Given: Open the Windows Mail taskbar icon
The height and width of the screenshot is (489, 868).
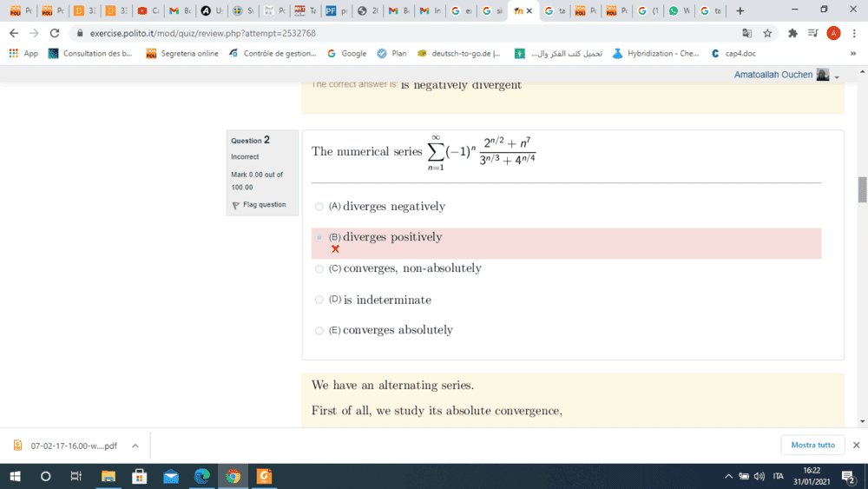Looking at the screenshot, I should (x=170, y=476).
